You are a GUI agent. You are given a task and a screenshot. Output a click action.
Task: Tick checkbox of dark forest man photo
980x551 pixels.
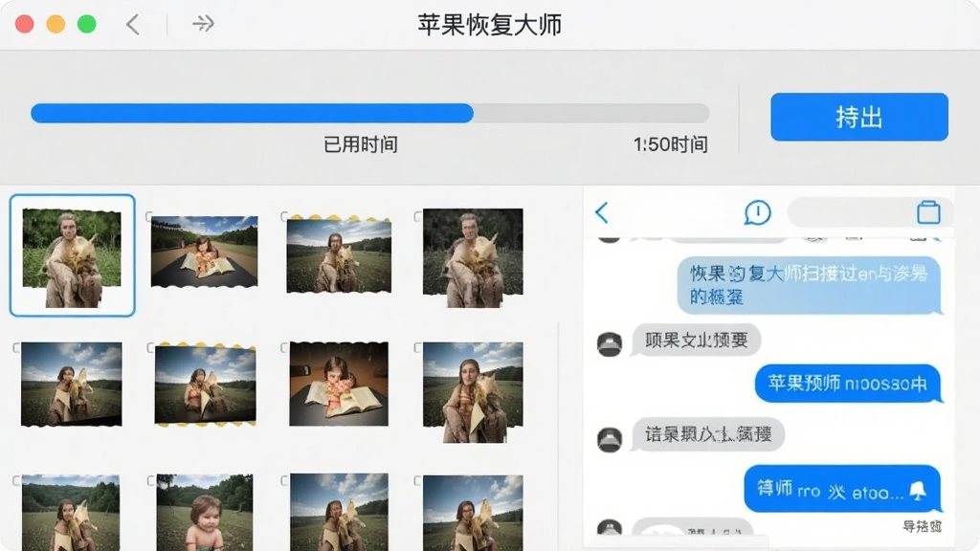tap(417, 216)
